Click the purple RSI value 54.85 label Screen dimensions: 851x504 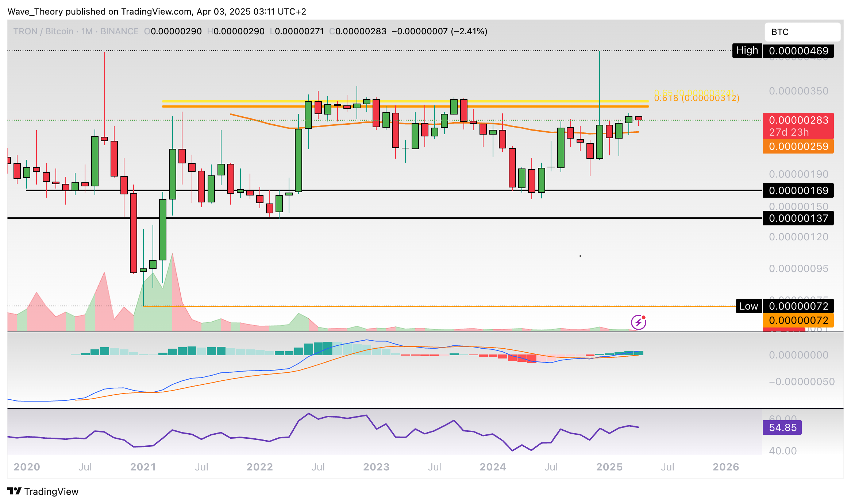782,427
